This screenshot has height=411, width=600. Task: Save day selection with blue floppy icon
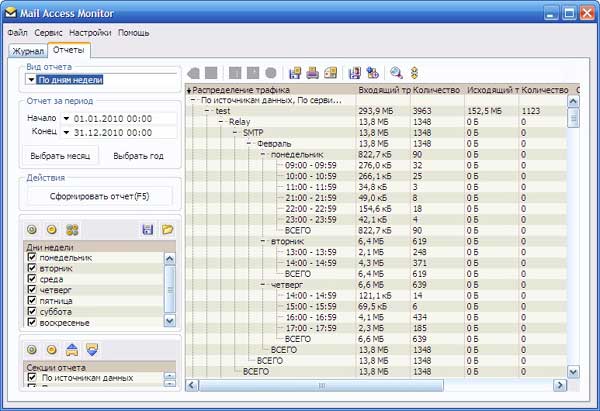coord(147,230)
